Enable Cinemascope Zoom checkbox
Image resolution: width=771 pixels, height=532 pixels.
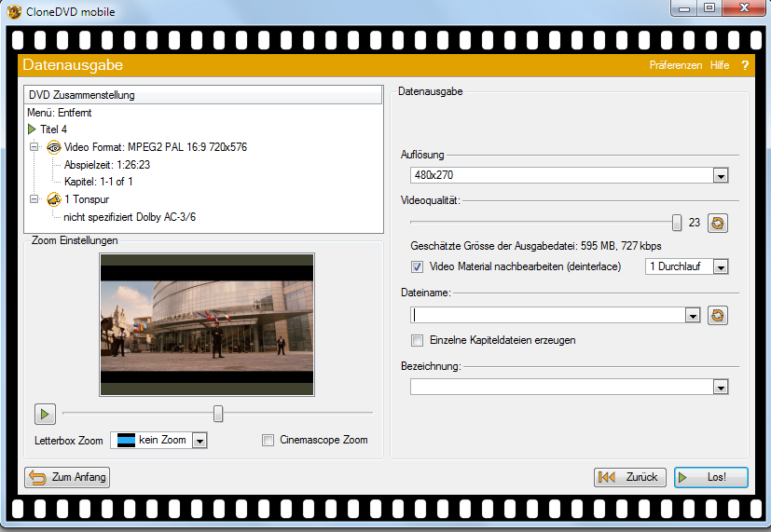(x=268, y=440)
